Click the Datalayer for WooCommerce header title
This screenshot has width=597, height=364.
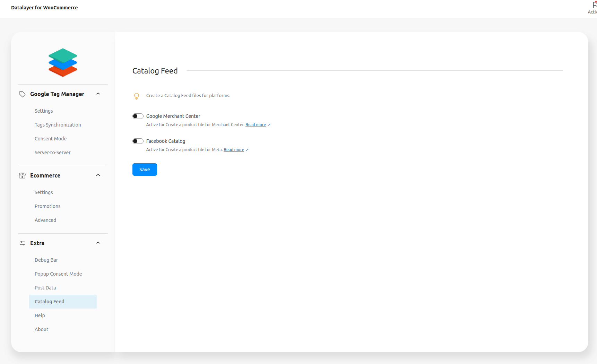44,7
